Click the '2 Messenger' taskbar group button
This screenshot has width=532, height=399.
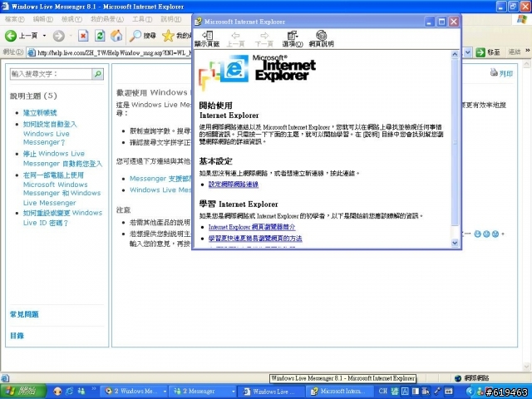pos(204,392)
